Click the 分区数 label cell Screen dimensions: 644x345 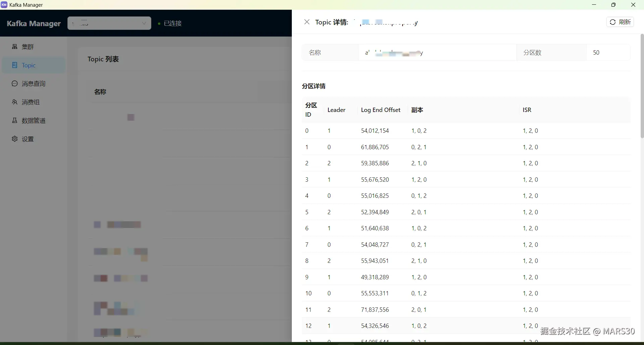(x=551, y=53)
